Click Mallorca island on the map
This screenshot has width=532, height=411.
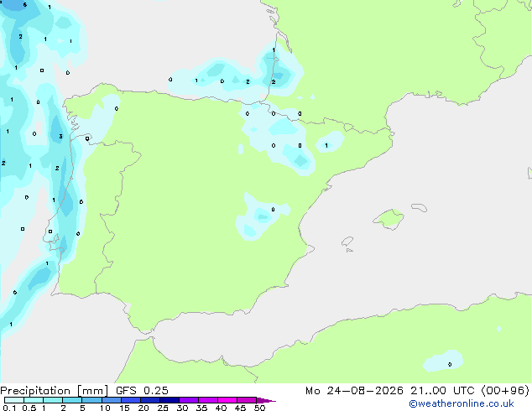click(389, 219)
